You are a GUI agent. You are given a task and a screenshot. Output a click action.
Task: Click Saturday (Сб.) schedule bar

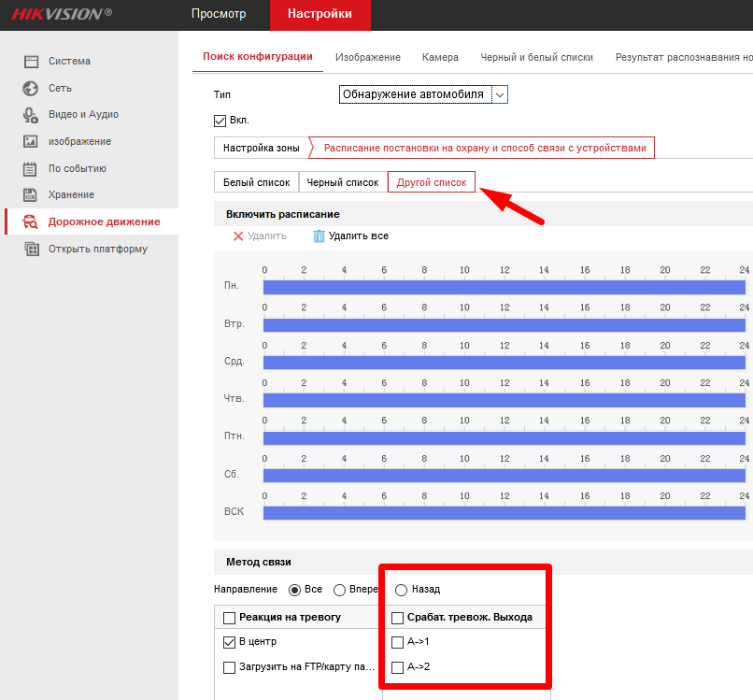point(504,476)
